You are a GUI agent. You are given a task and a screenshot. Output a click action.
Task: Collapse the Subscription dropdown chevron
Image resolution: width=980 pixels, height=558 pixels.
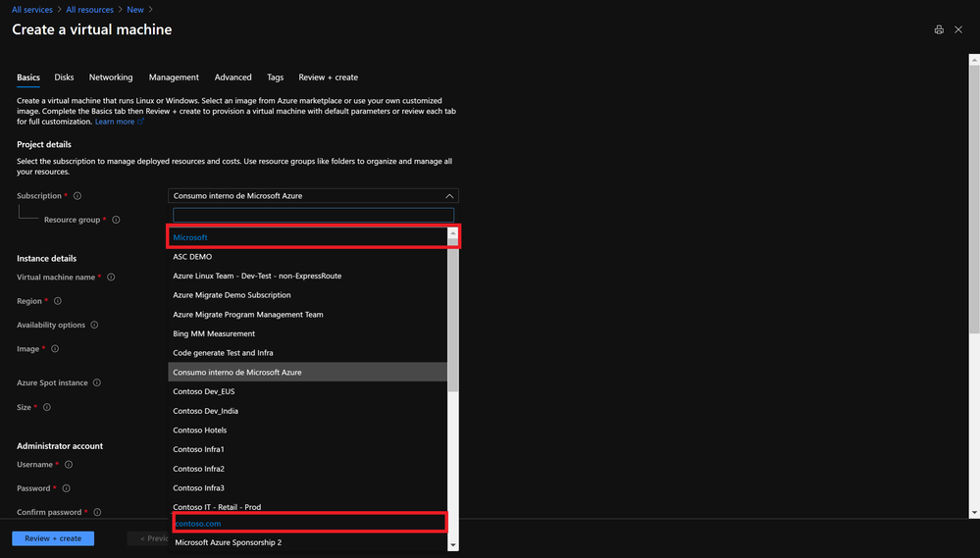point(449,195)
